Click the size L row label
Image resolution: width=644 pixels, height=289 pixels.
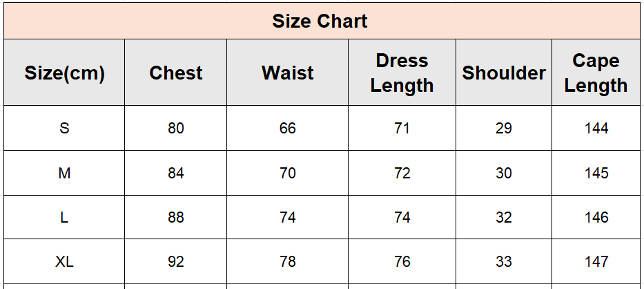[x=64, y=217]
